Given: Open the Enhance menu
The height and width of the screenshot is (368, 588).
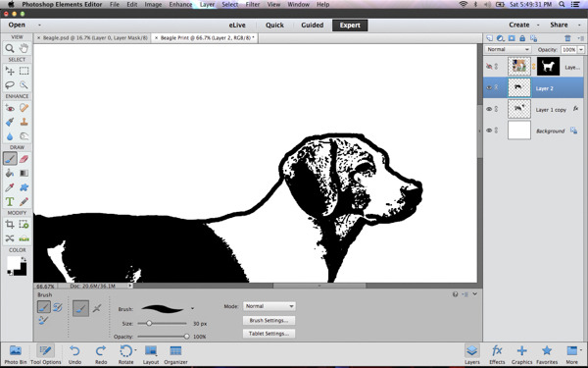Looking at the screenshot, I should 180,5.
